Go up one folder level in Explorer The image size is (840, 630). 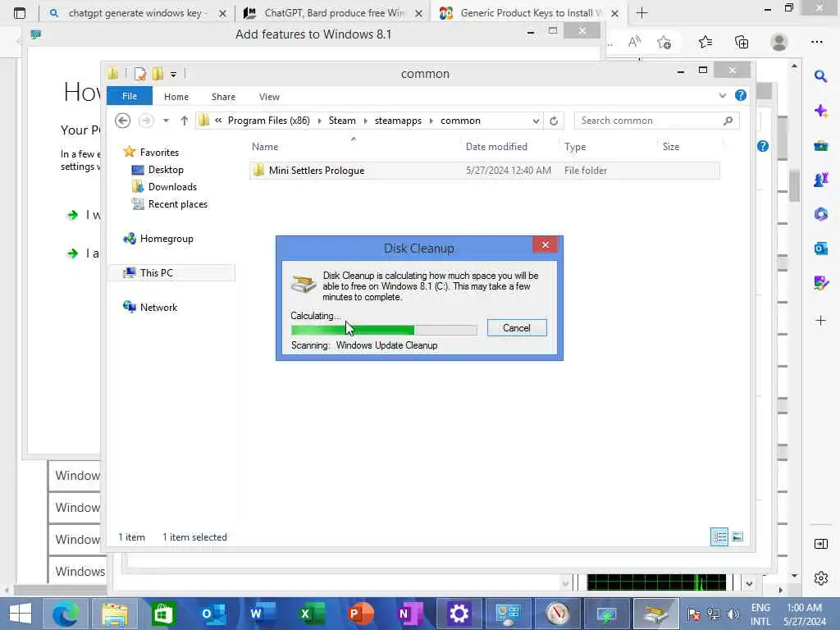coord(185,121)
